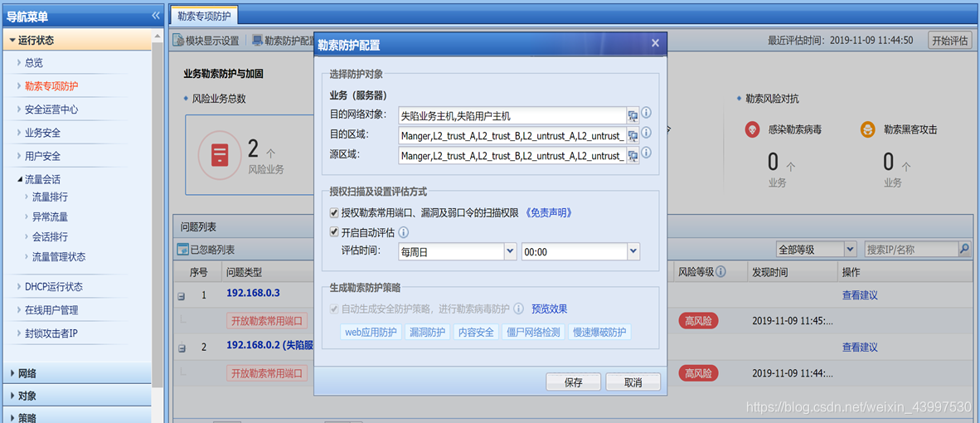Click the 开始评估 button
This screenshot has width=980, height=423.
point(949,41)
